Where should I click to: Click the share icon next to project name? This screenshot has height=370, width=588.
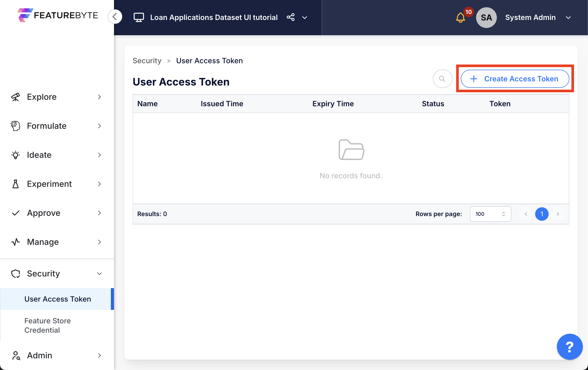[291, 17]
